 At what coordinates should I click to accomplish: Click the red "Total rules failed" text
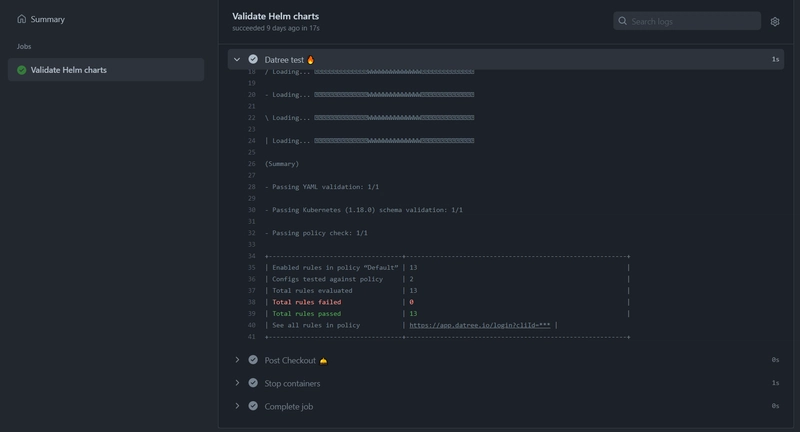coord(307,302)
